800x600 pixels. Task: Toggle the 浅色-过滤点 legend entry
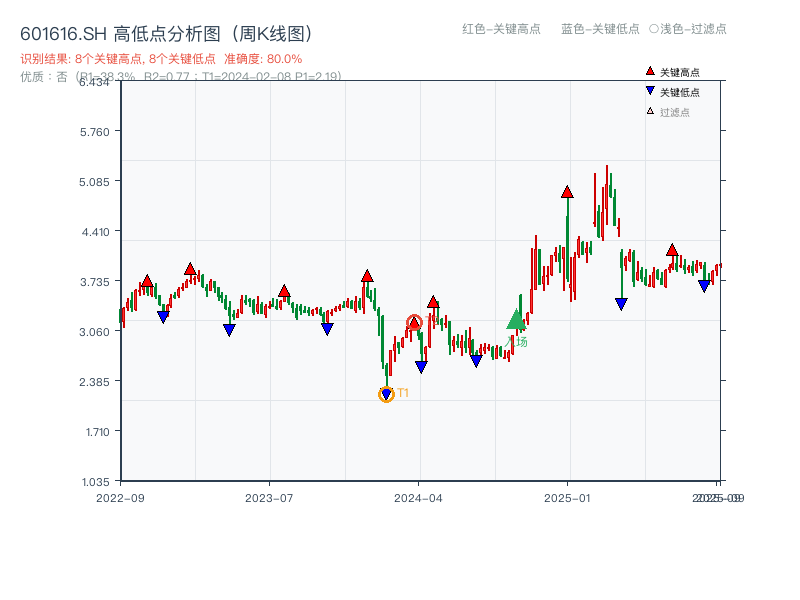tap(688, 30)
